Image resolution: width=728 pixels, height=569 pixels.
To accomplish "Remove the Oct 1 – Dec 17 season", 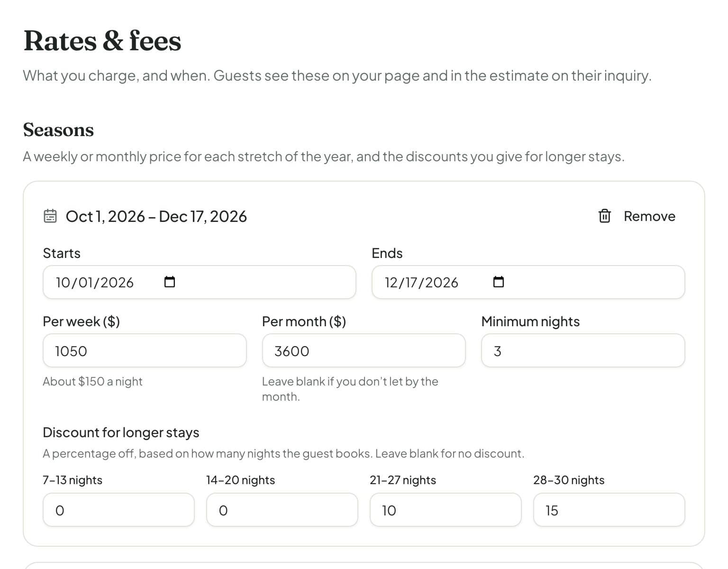I will coord(637,216).
